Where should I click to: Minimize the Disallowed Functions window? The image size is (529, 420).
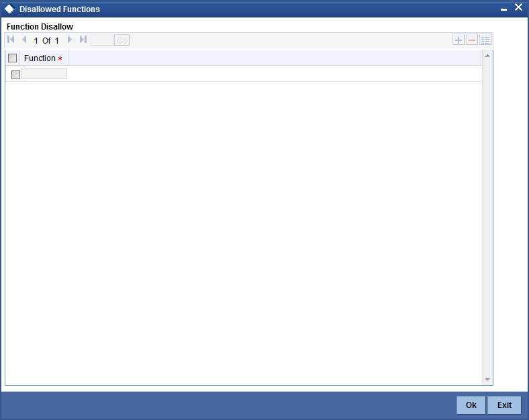point(503,9)
